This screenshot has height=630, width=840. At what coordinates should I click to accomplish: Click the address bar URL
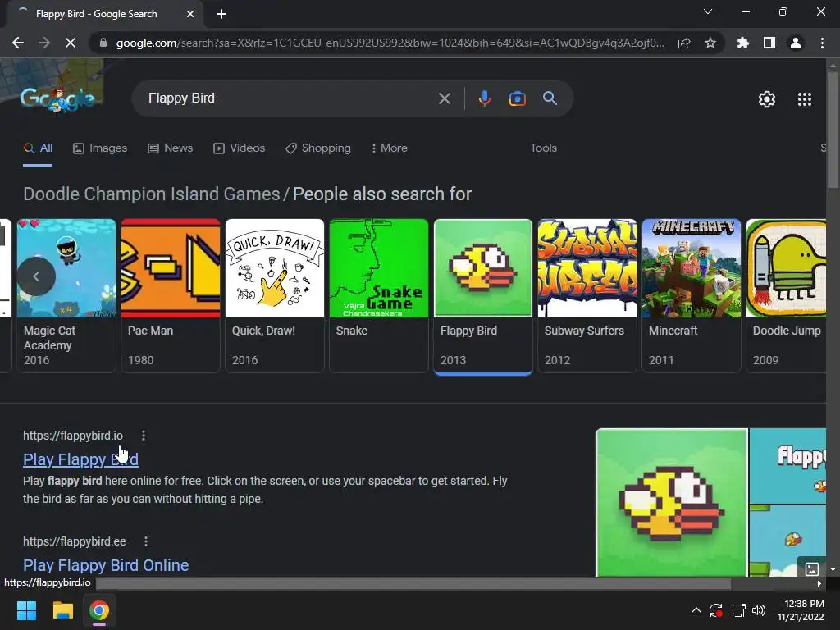click(x=390, y=43)
